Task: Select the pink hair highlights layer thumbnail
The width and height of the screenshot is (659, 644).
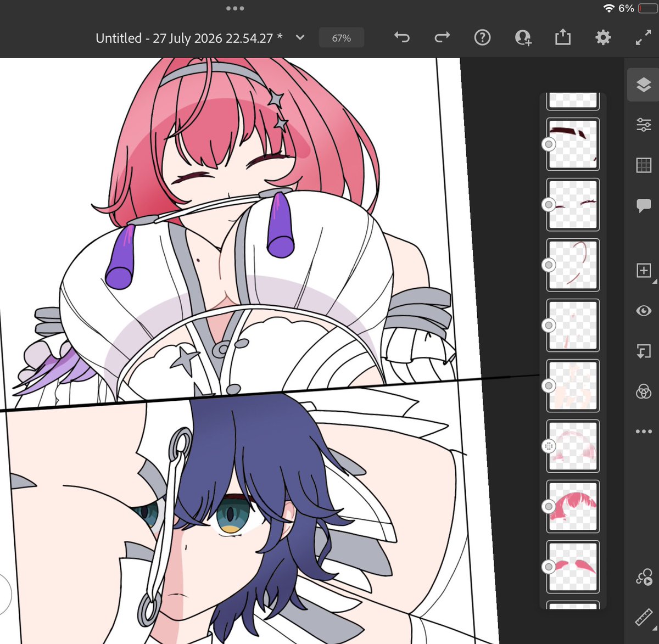Action: pos(573,446)
